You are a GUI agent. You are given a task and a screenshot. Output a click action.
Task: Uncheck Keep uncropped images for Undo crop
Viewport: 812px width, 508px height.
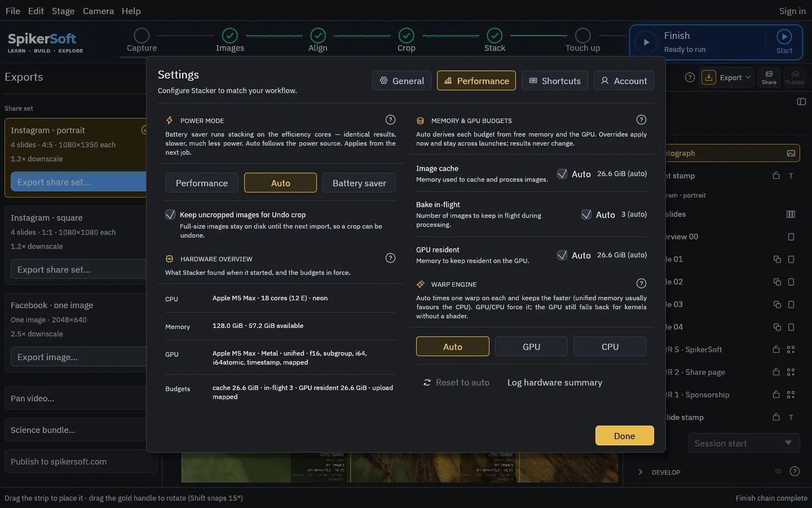click(x=170, y=214)
